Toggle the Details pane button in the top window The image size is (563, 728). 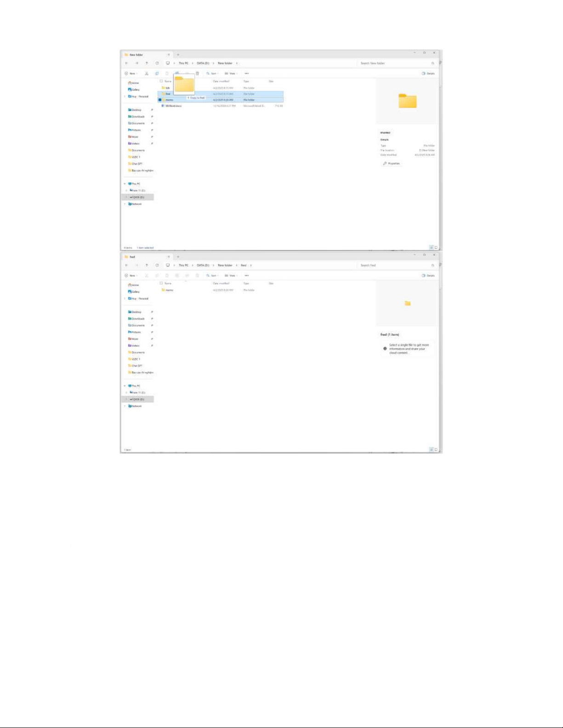(428, 73)
